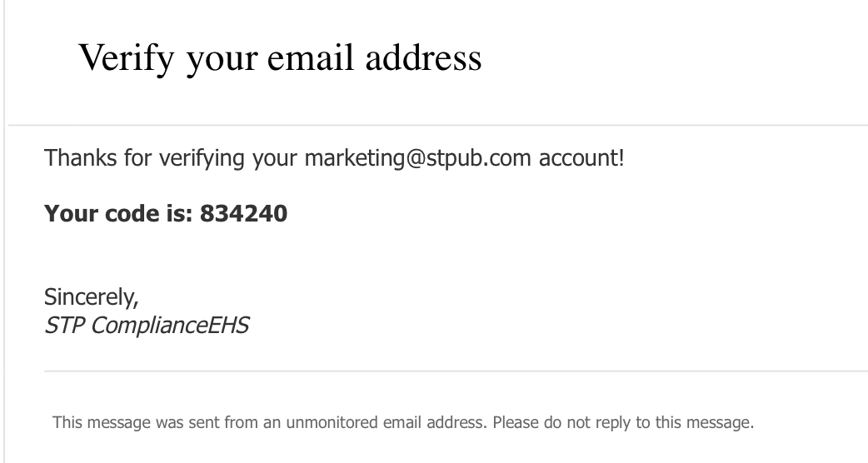Screen dimensions: 868x463
Task: Click the marketing@stpub.com email address
Action: pyautogui.click(x=417, y=157)
